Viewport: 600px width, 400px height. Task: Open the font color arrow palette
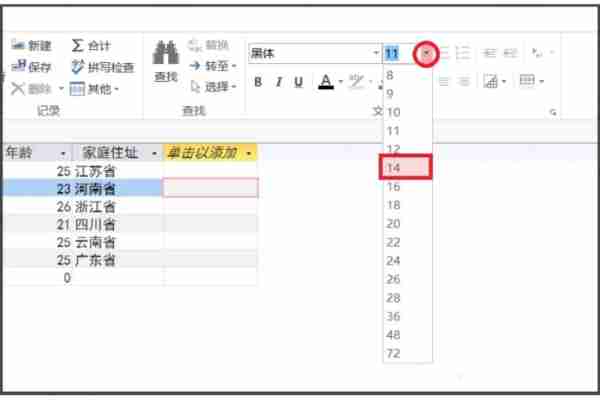(341, 82)
